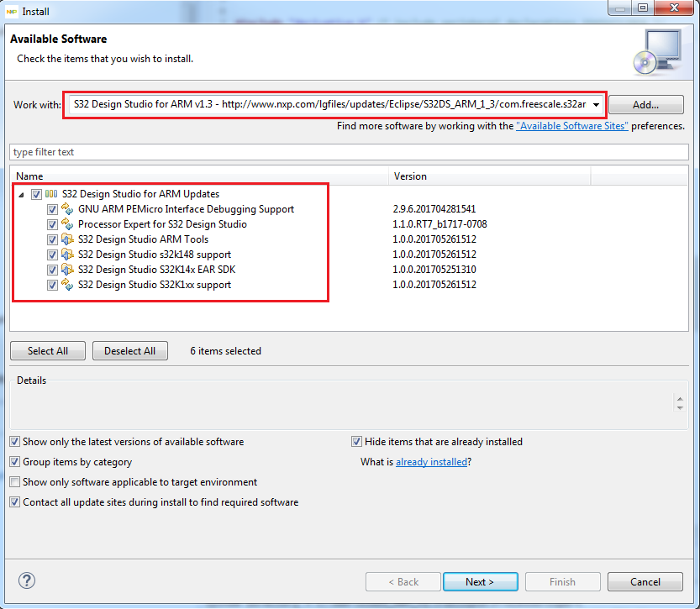Uncheck S32 Design Studio ARM Tools
Screen dimensions: 700x609
click(52, 239)
